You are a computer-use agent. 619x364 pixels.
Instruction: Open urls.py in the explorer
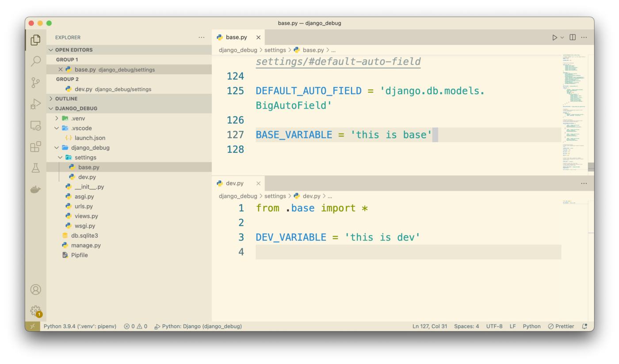[129, 206]
